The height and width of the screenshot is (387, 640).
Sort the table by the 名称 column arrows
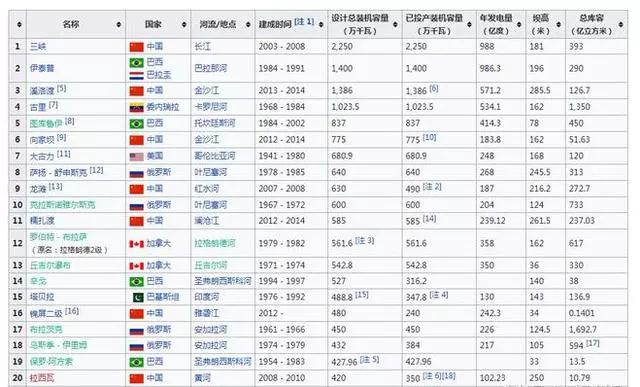pos(118,24)
